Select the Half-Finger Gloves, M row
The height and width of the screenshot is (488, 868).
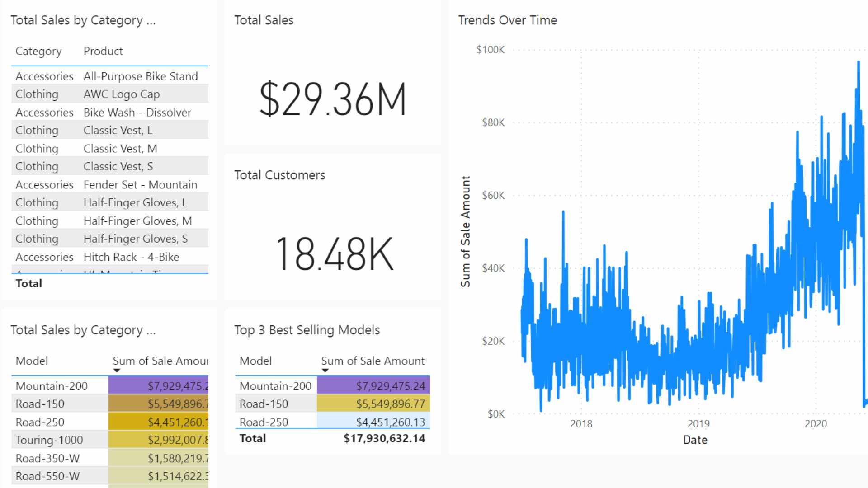click(x=137, y=221)
